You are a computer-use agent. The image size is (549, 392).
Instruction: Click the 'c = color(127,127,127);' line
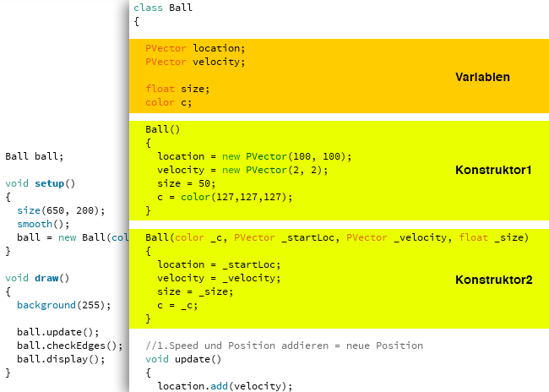(x=225, y=197)
